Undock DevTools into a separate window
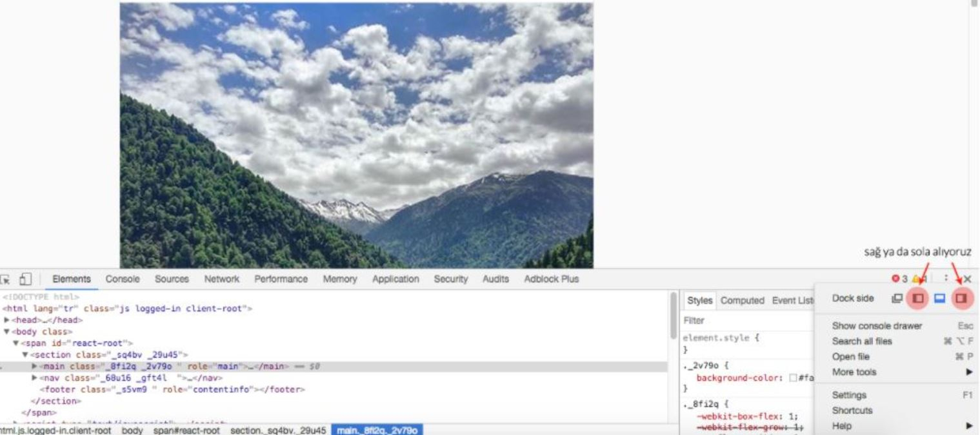 point(897,298)
